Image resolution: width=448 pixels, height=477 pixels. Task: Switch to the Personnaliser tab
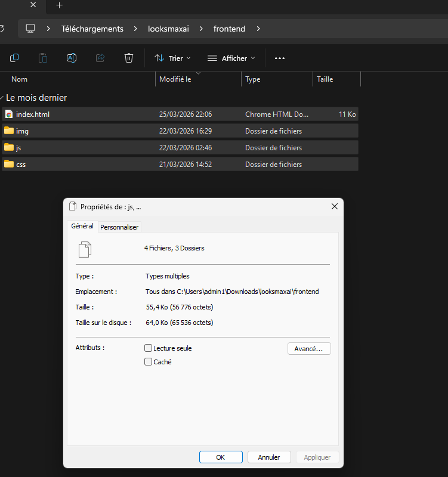pos(119,227)
